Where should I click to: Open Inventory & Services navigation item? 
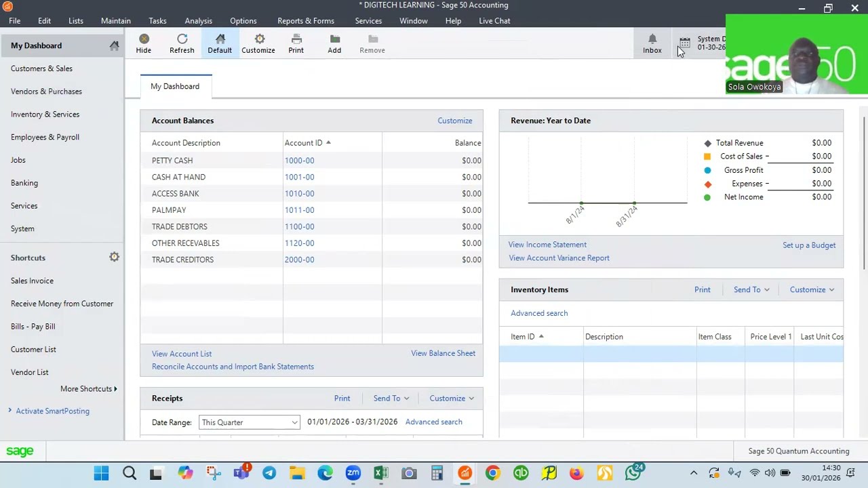[x=45, y=115]
